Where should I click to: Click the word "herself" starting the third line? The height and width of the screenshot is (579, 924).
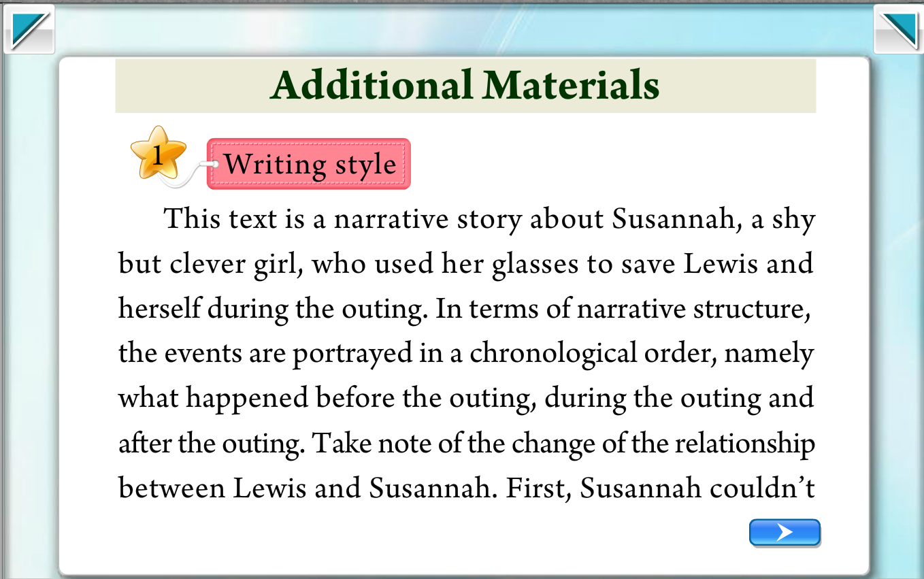[x=159, y=309]
